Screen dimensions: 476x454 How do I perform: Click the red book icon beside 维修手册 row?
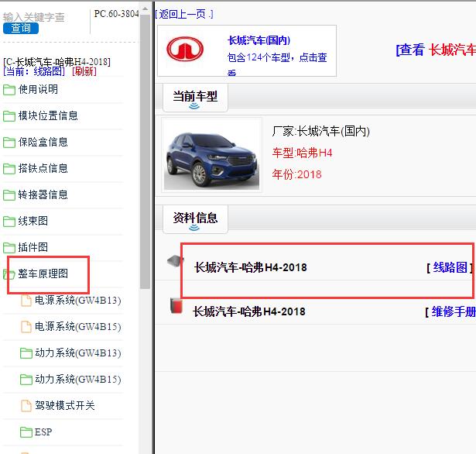pyautogui.click(x=176, y=306)
